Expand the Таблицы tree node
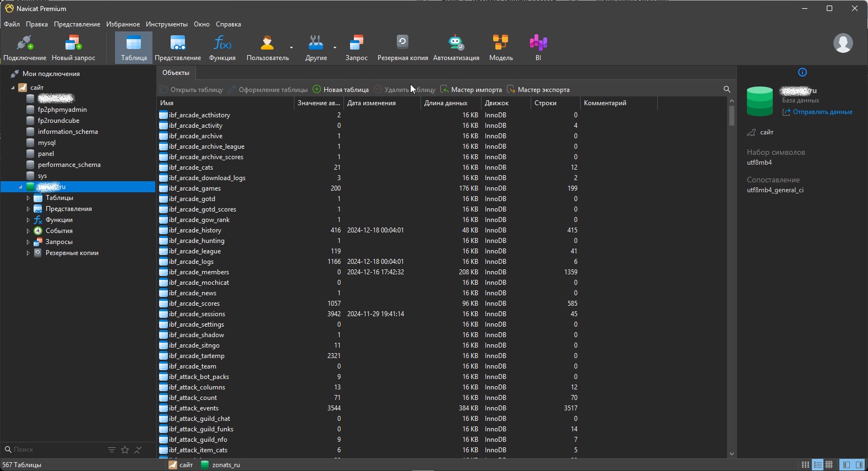The image size is (868, 471). click(x=28, y=198)
